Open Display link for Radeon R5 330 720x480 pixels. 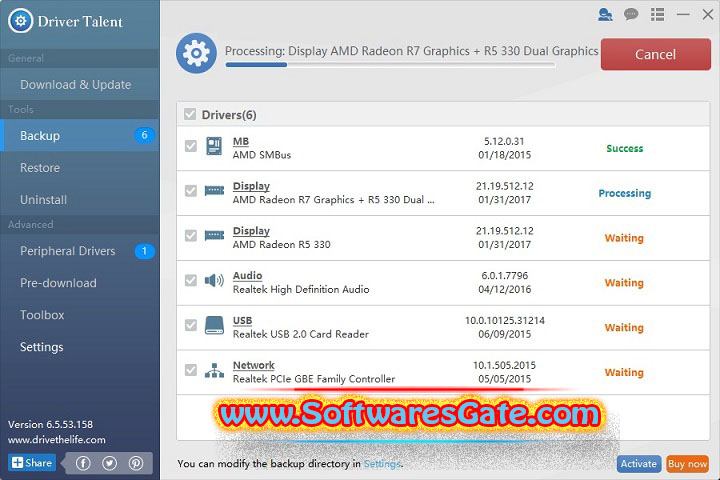point(251,231)
